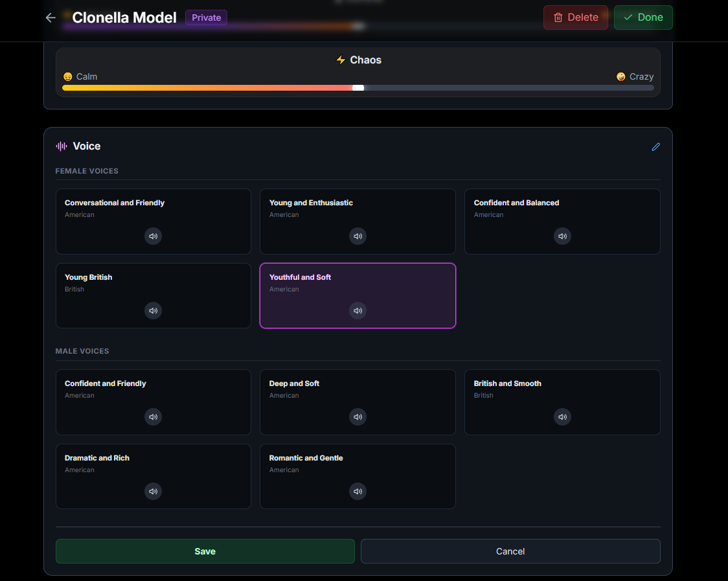This screenshot has height=581, width=728.
Task: Preview the Deep and Soft voice
Action: tap(358, 417)
